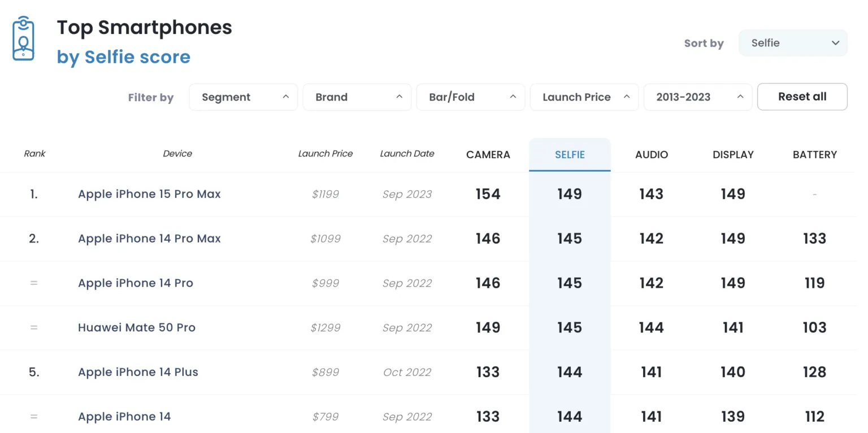Open the 2013-2023 year range filter
This screenshot has width=868, height=433.
697,97
